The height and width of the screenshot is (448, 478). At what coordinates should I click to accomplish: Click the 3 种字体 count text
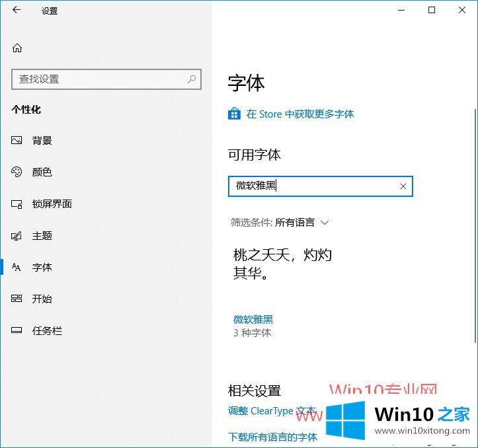coord(252,332)
